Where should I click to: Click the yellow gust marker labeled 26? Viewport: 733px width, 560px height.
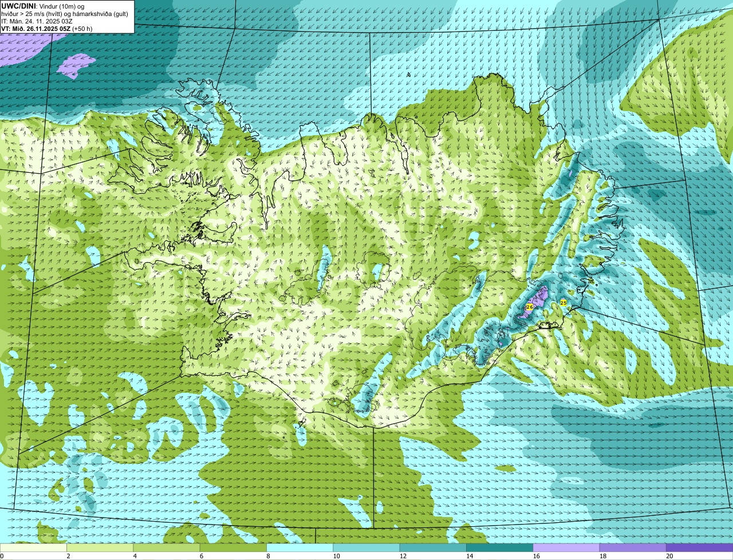(529, 307)
